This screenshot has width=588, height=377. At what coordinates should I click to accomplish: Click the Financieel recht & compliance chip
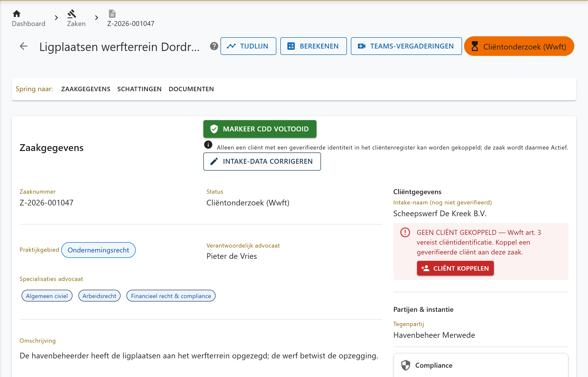pyautogui.click(x=171, y=296)
